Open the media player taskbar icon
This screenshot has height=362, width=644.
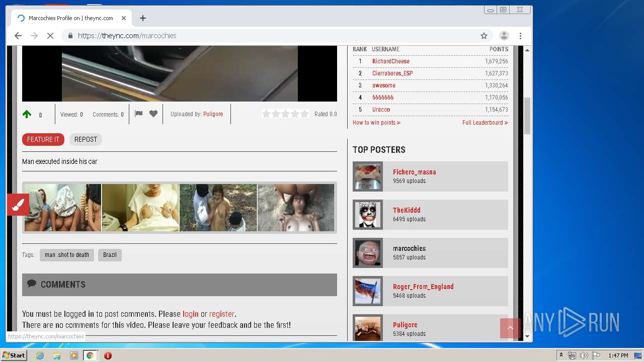[74, 355]
